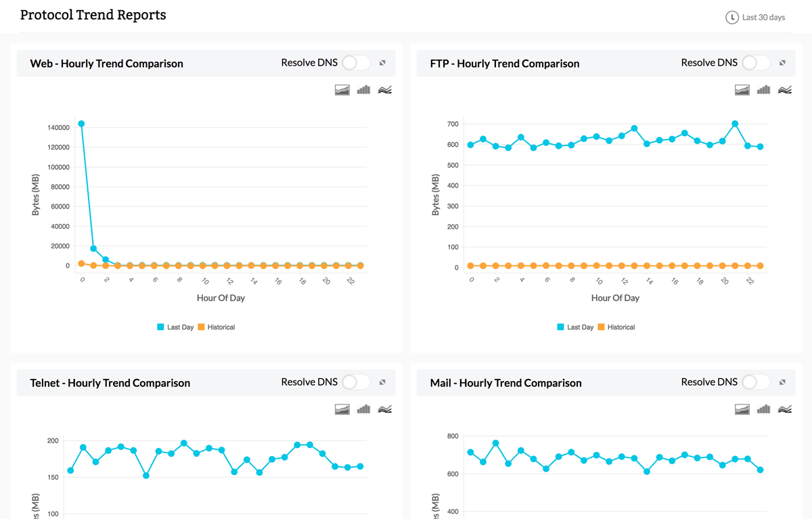The height and width of the screenshot is (519, 812).
Task: Expand the Telnet Hourly Trend panel
Action: (x=382, y=382)
